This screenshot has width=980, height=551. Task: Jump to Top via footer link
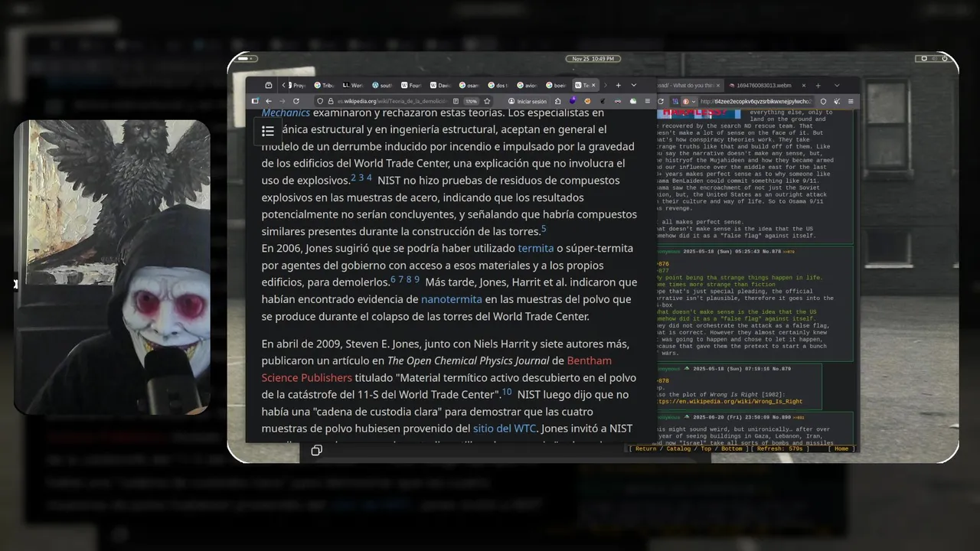pos(706,448)
